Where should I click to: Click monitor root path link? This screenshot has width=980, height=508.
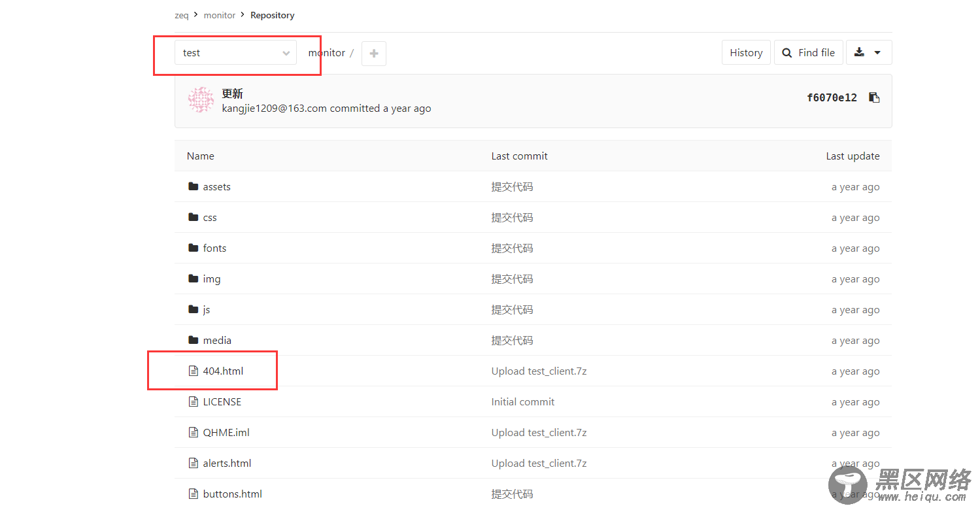(x=327, y=53)
